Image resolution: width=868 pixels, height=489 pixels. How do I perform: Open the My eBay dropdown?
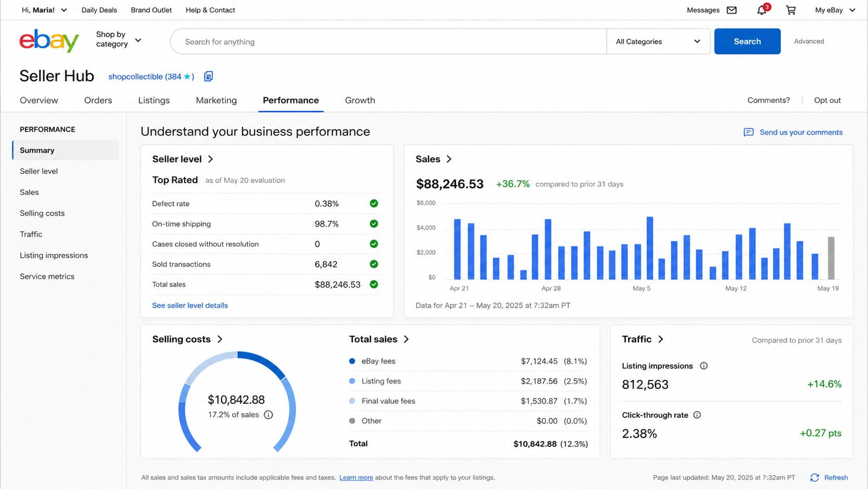click(x=835, y=10)
